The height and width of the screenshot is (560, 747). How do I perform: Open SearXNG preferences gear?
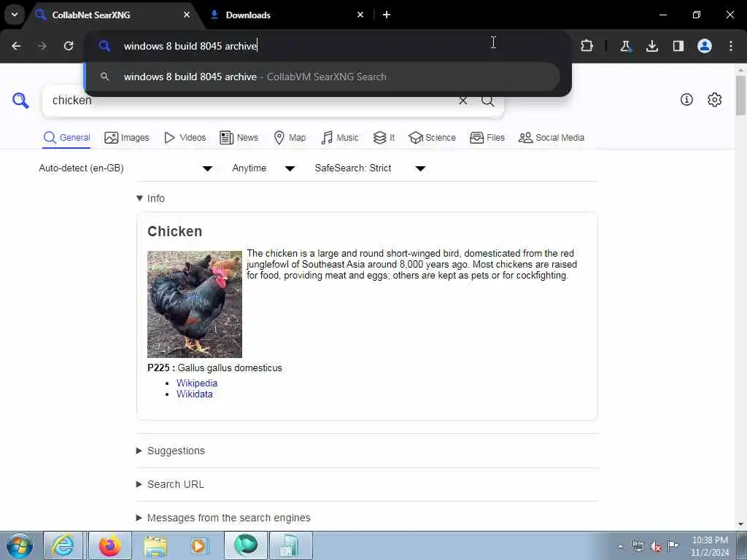click(x=715, y=99)
